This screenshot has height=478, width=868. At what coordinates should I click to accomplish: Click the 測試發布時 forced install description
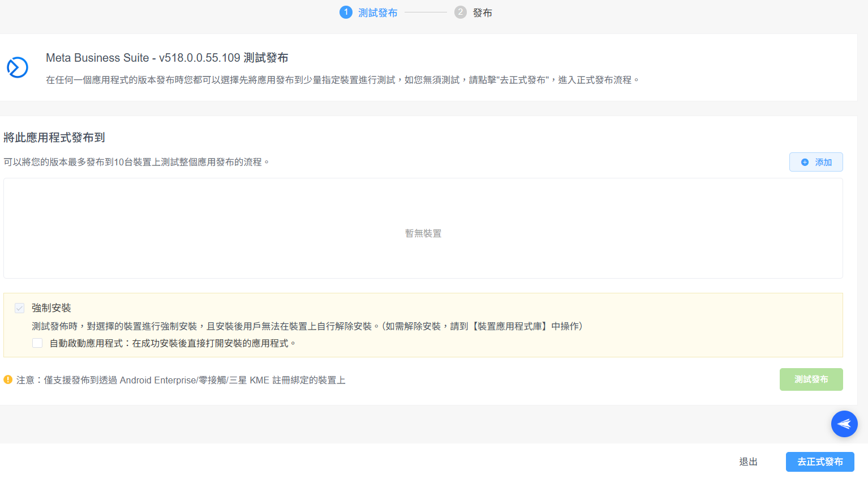point(307,326)
